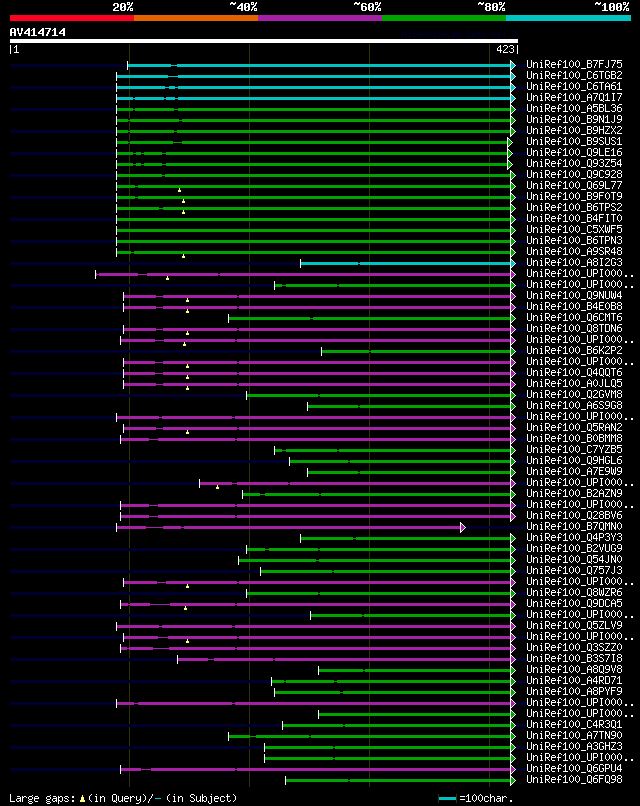The height and width of the screenshot is (806, 640).
Task: Open hit UniRef100_Q54JN0
Action: pyautogui.click(x=574, y=559)
